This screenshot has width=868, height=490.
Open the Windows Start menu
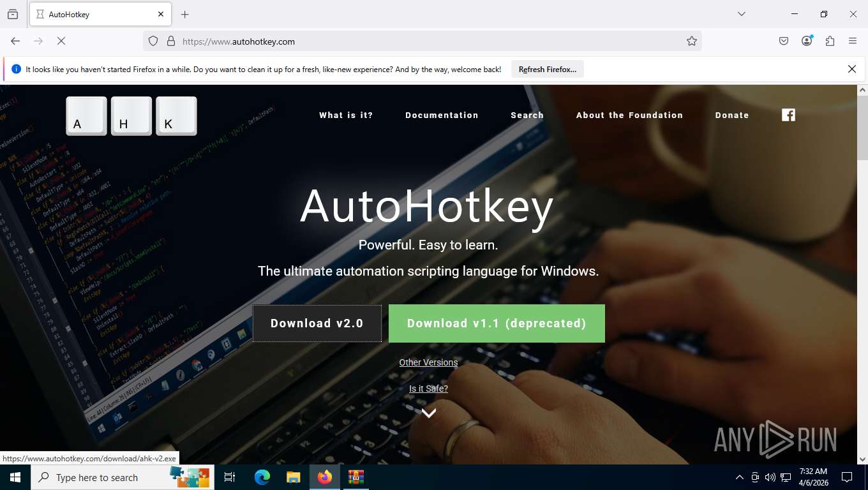tap(15, 477)
